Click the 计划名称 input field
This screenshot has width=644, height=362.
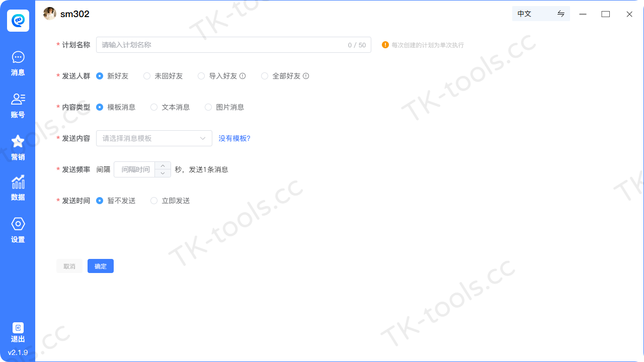pos(233,45)
